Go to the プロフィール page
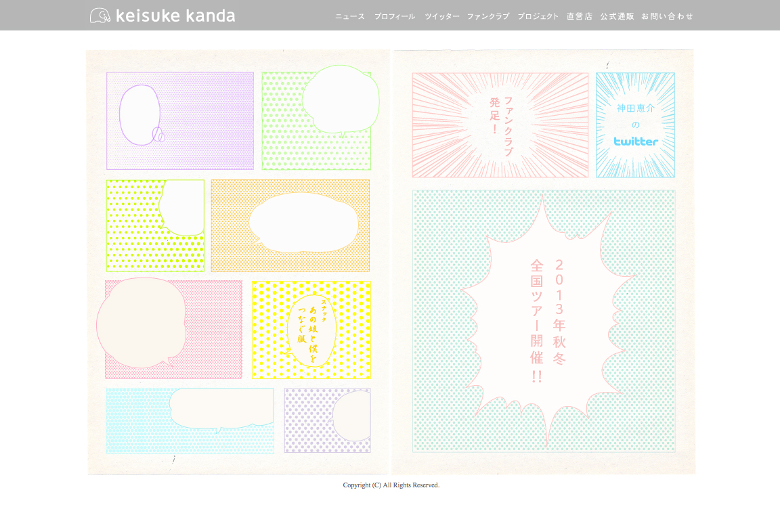This screenshot has width=780, height=532. [395, 16]
